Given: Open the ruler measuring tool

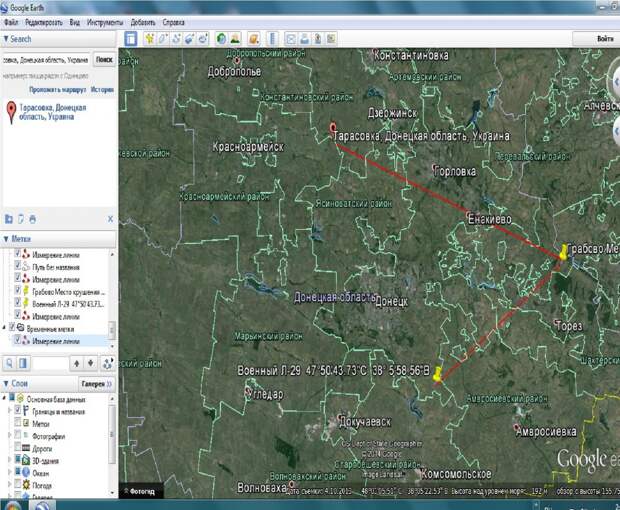Looking at the screenshot, I should click(272, 39).
